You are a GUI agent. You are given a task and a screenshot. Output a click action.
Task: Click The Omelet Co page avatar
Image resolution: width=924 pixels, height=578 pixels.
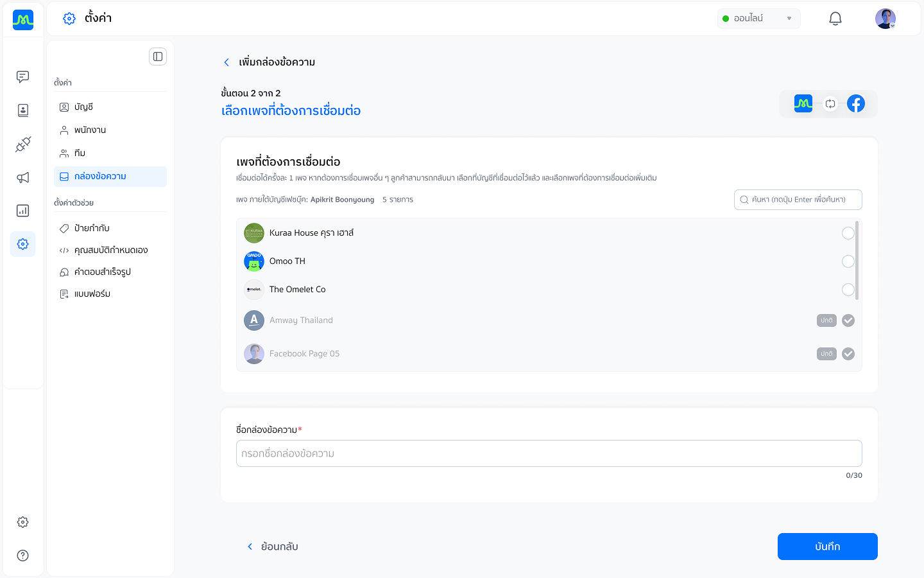coord(254,289)
